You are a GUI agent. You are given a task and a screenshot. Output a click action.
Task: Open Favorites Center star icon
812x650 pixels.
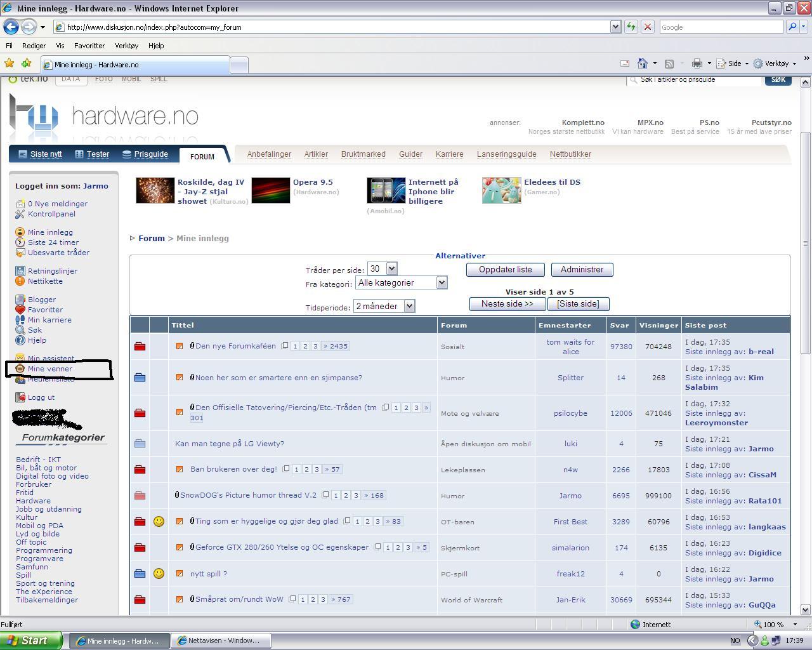(x=10, y=63)
